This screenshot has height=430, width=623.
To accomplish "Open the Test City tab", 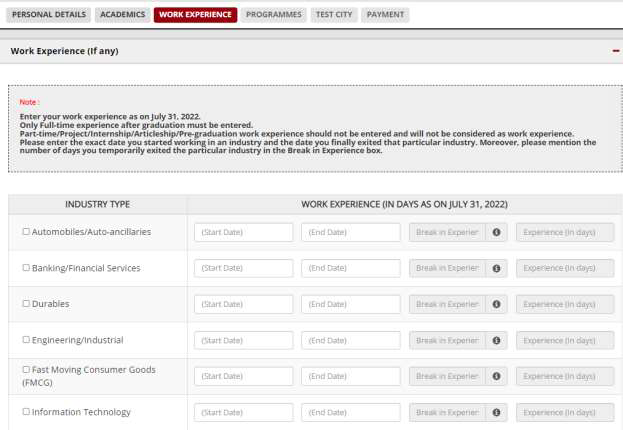I will click(334, 15).
